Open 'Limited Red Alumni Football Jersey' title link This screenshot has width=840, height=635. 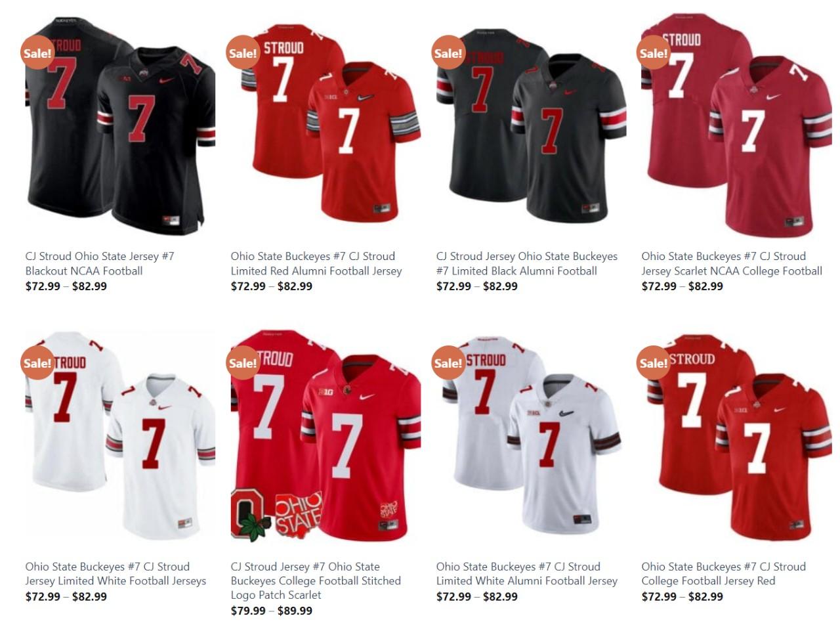point(316,271)
